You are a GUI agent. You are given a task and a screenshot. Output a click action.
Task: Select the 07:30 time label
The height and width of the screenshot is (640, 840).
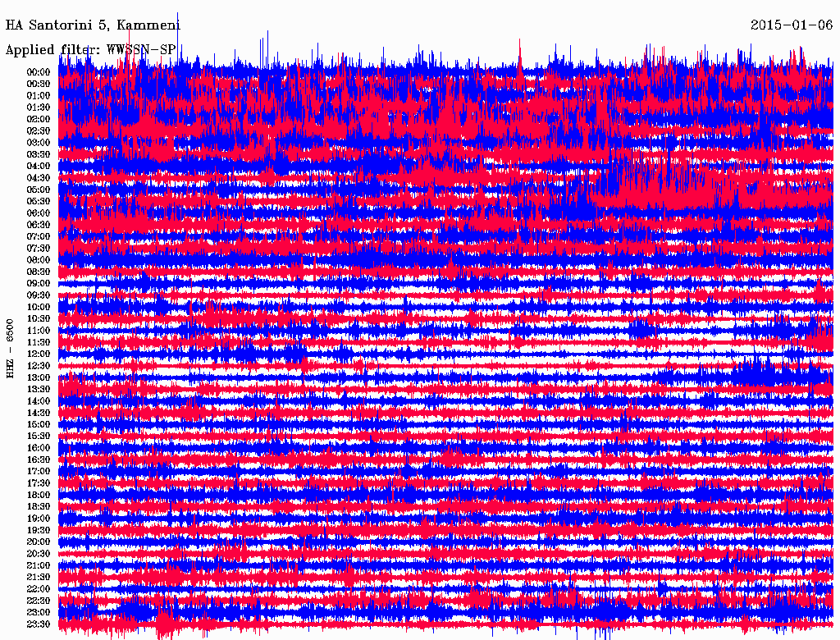coord(39,248)
